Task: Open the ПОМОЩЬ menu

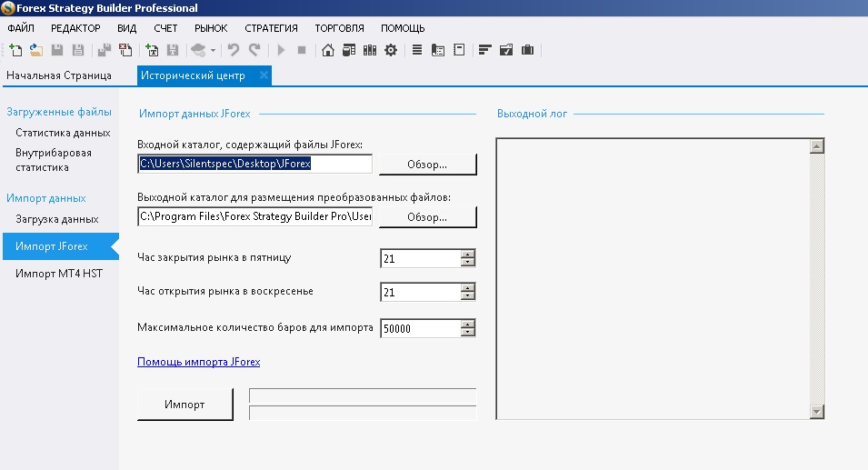Action: tap(403, 28)
